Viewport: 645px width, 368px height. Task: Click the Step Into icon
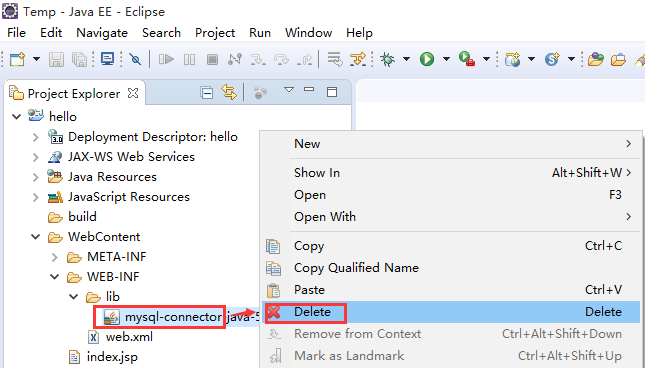(258, 60)
